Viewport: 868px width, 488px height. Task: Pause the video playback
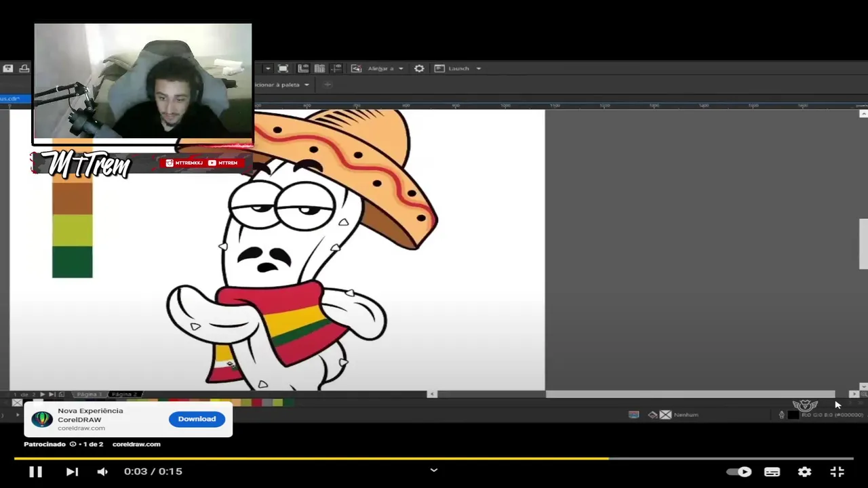36,472
